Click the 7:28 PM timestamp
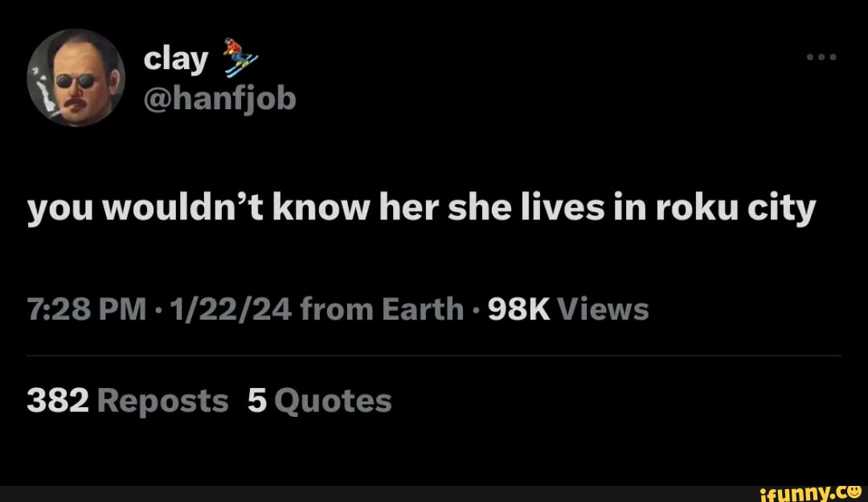Viewport: 868px width, 502px height. [x=86, y=309]
